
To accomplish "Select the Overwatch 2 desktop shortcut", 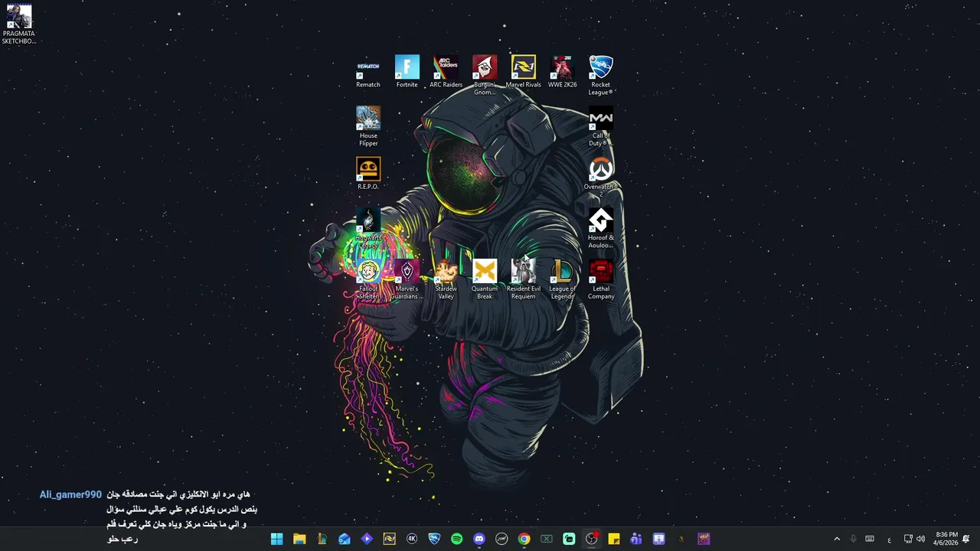I will pyautogui.click(x=601, y=177).
